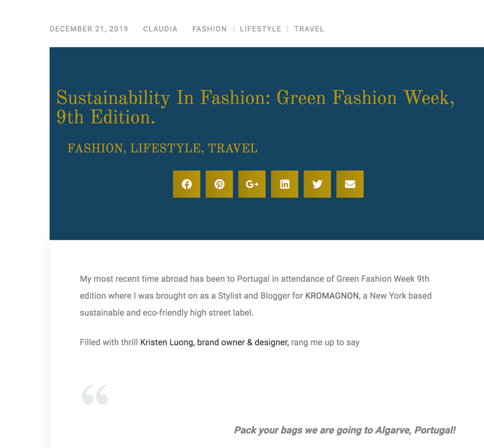This screenshot has width=484, height=448.
Task: Share post by email envelope icon
Action: tap(350, 184)
